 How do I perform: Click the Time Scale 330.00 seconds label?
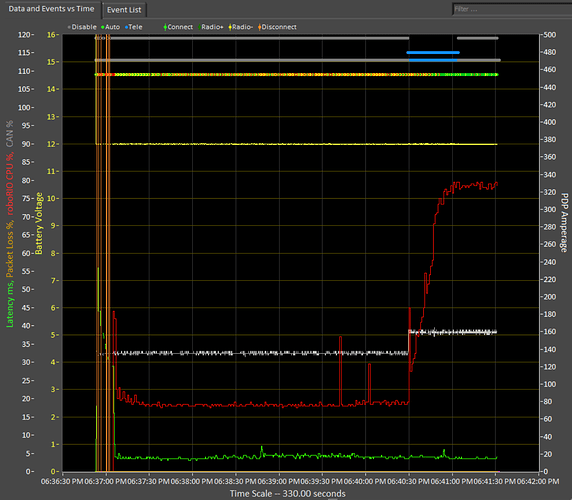pos(287,494)
